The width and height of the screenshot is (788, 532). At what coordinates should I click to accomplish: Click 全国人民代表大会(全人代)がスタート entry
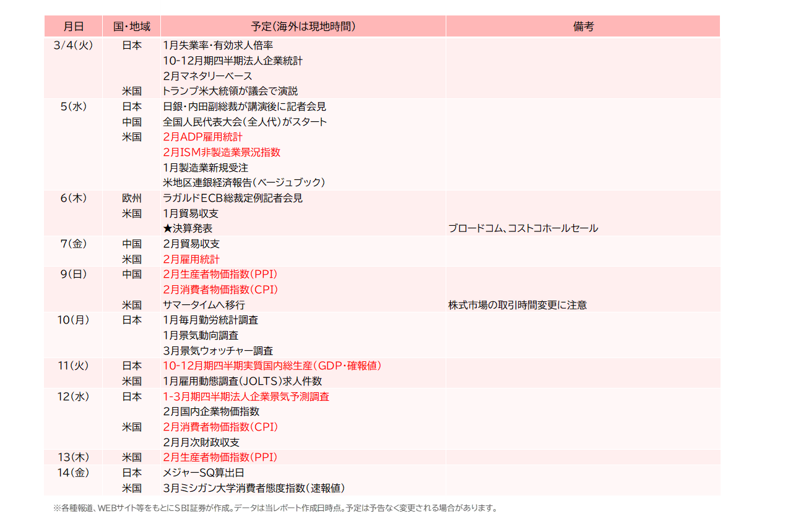pos(245,122)
